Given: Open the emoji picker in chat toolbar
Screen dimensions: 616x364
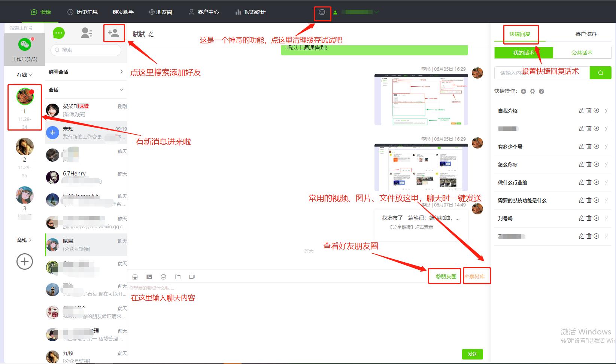Looking at the screenshot, I should pos(135,277).
